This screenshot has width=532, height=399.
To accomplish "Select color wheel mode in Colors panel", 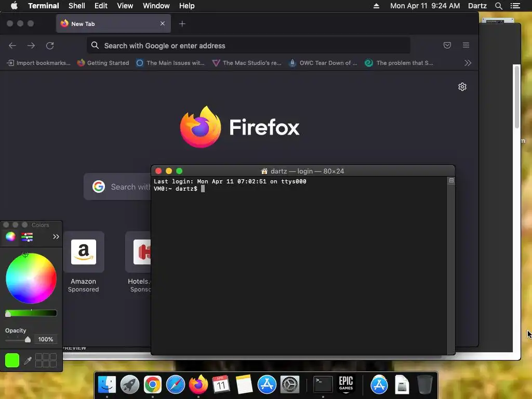I will (10, 236).
